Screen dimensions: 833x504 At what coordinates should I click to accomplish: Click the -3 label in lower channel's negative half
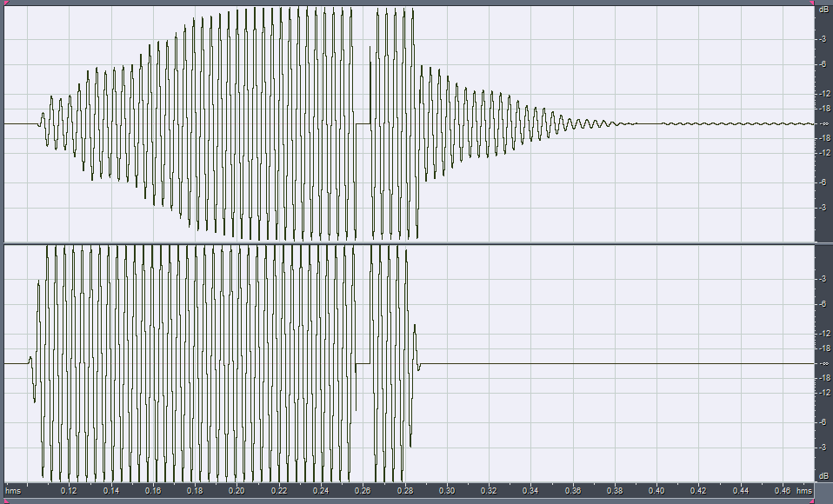tap(823, 448)
